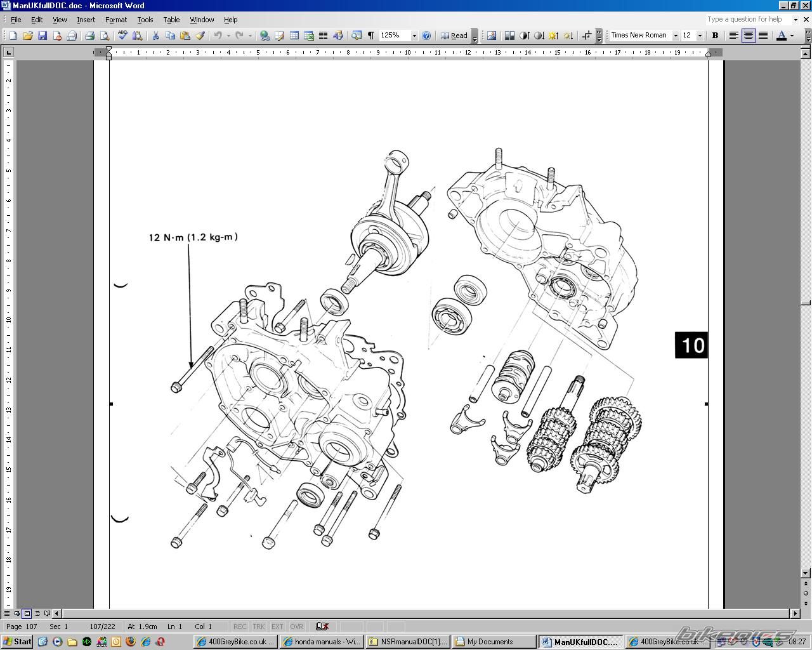The width and height of the screenshot is (812, 650).
Task: Open the Format menu
Action: 116,20
